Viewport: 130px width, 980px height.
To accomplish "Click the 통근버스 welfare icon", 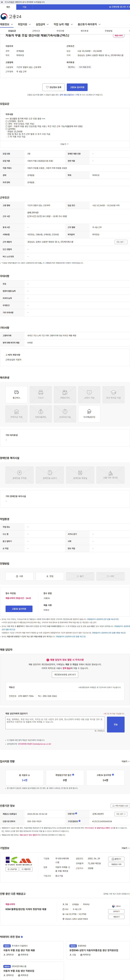I will [x=16, y=395].
